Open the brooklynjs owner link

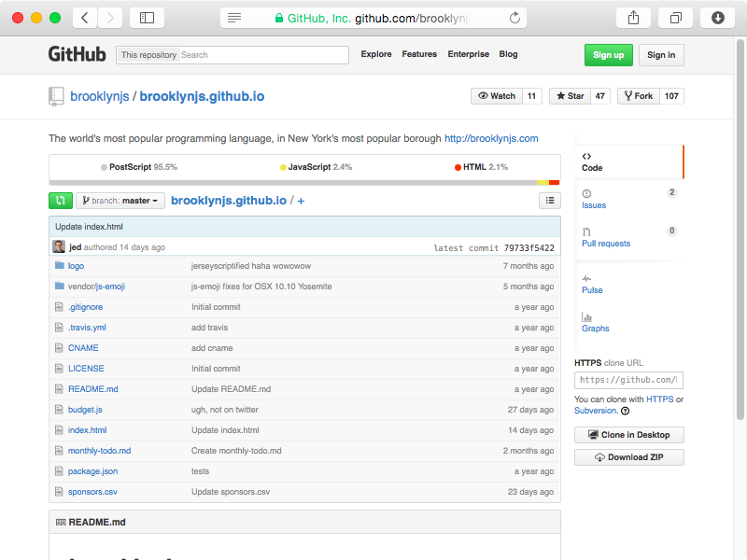click(x=100, y=96)
